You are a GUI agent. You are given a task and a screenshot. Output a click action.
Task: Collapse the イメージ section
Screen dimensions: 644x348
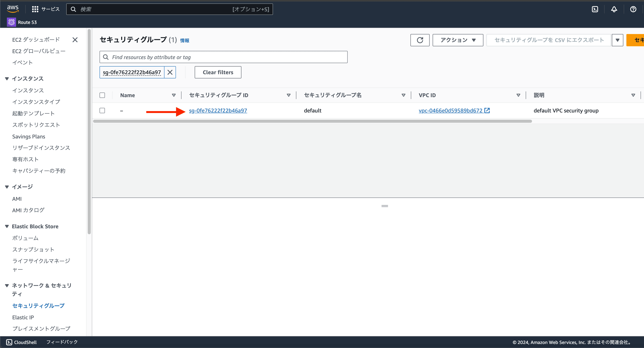[7, 187]
